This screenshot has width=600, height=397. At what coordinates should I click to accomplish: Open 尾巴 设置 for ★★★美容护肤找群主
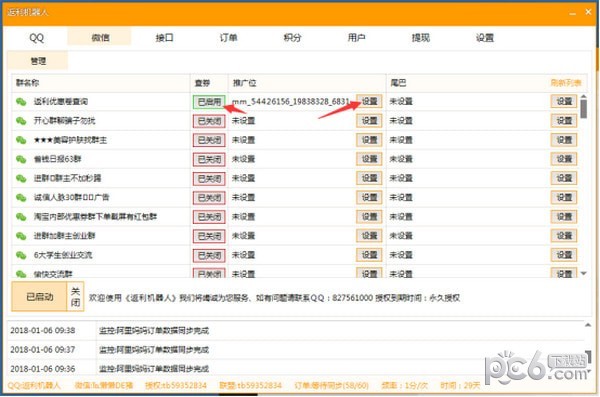tap(564, 140)
